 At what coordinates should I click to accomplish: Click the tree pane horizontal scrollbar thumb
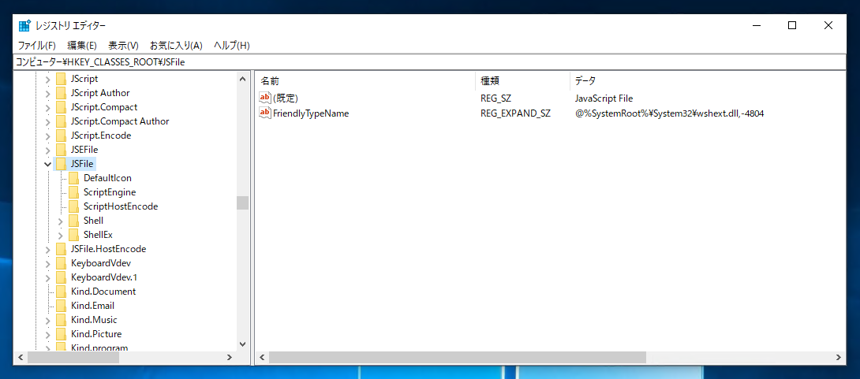(73, 358)
